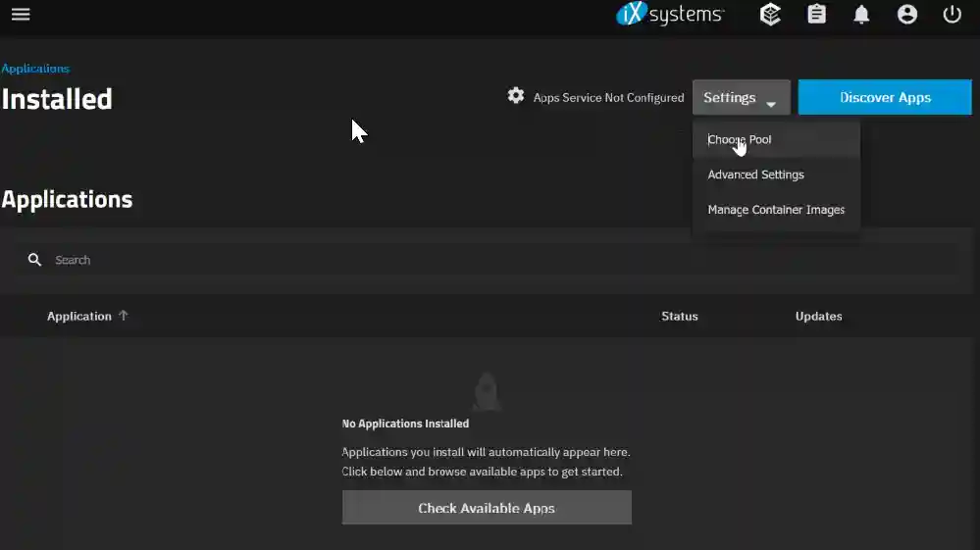980x550 pixels.
Task: Open the user account icon
Action: (906, 14)
